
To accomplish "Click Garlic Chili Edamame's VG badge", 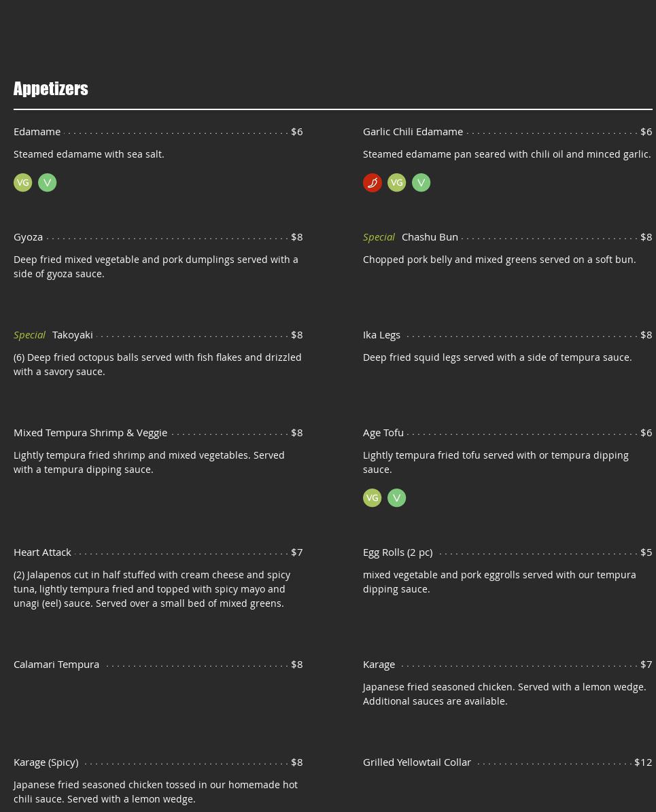I will tap(396, 182).
